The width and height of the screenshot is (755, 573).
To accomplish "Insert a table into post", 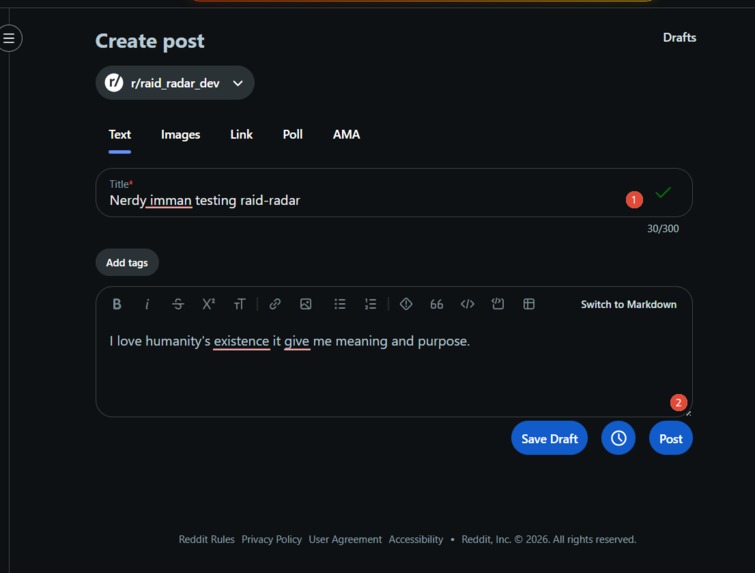I will tap(529, 304).
